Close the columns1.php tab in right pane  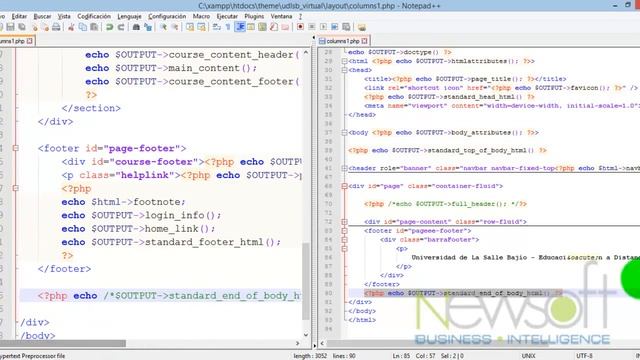pyautogui.click(x=364, y=41)
